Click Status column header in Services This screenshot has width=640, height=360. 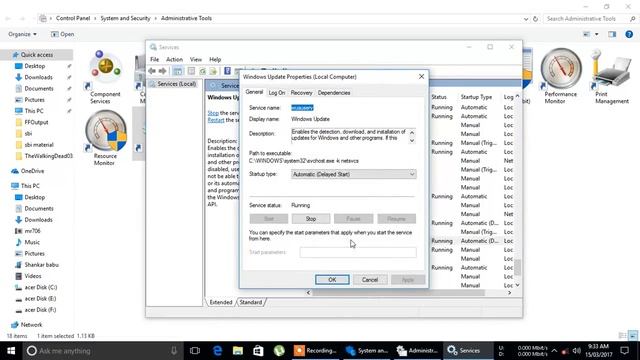[439, 97]
